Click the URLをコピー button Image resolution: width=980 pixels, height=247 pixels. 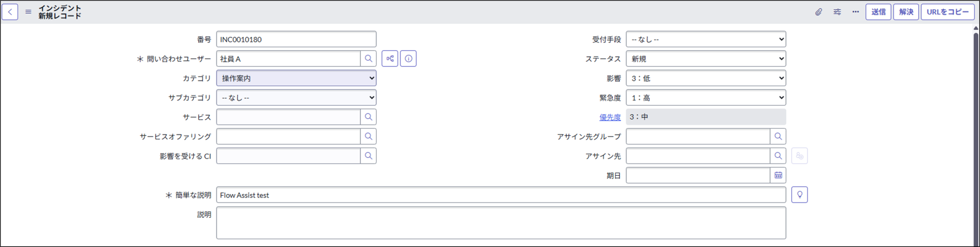click(947, 12)
